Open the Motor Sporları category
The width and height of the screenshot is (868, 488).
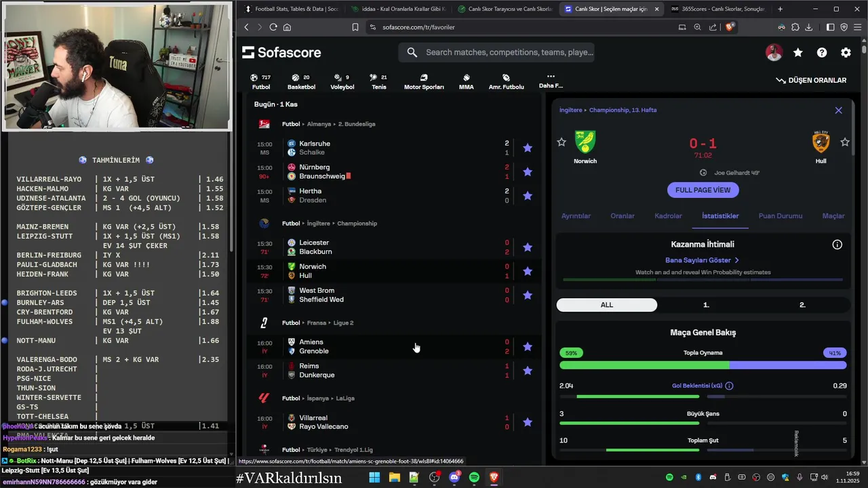click(424, 82)
